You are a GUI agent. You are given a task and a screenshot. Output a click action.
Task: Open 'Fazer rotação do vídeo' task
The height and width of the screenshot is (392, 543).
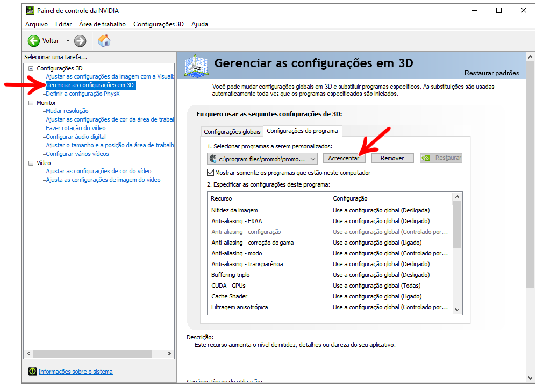coord(76,128)
